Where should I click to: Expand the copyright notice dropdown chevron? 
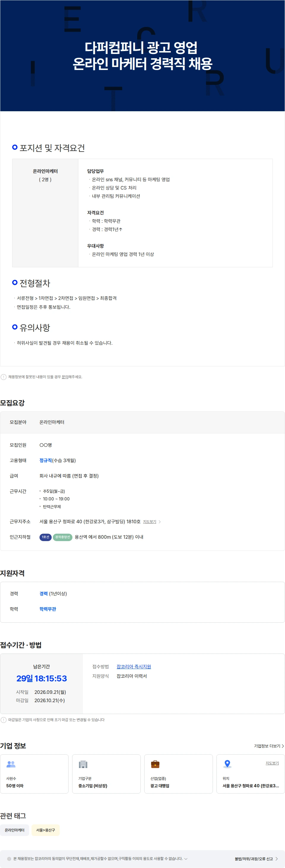click(x=186, y=859)
